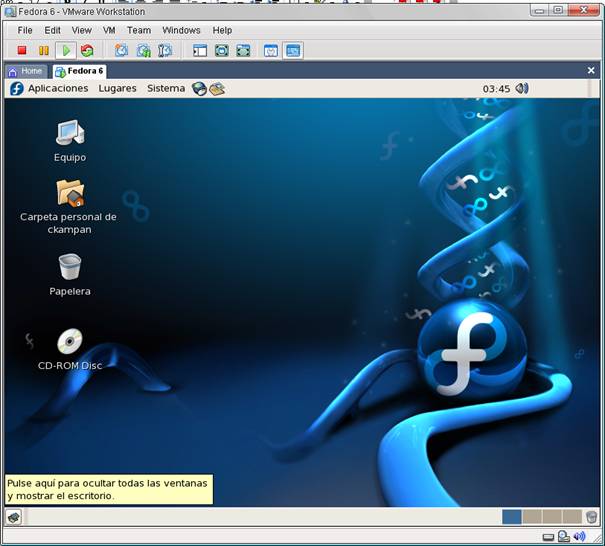Click the clock showing 03:45
The width and height of the screenshot is (605, 546).
click(x=496, y=89)
